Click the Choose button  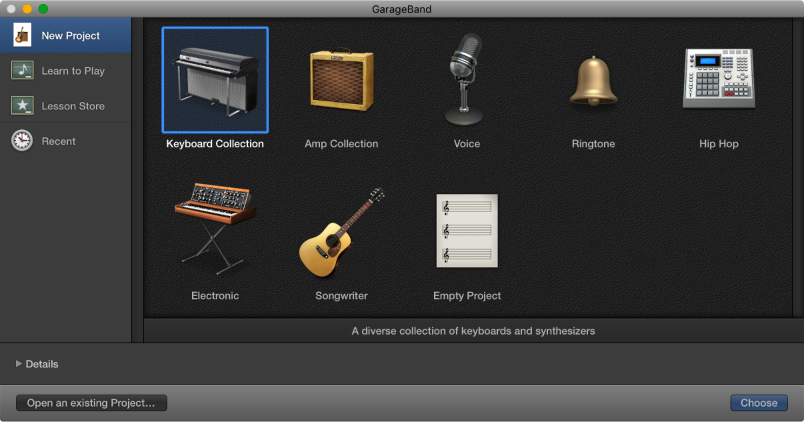[759, 403]
